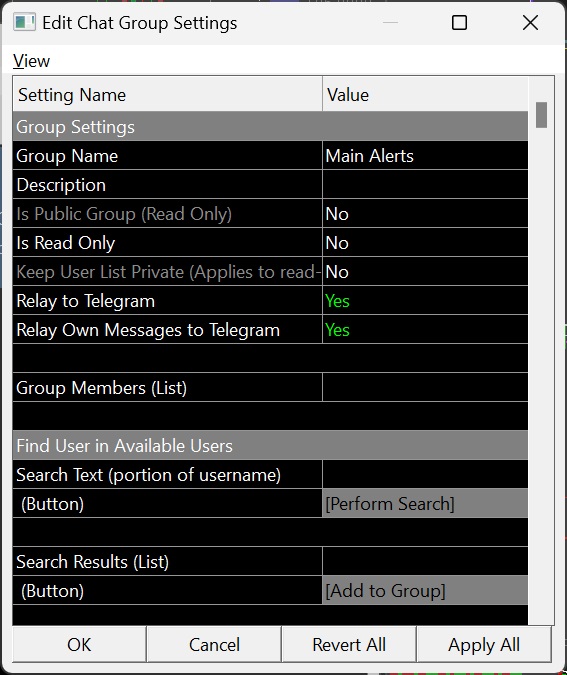Click the empty Description value field

tap(425, 185)
